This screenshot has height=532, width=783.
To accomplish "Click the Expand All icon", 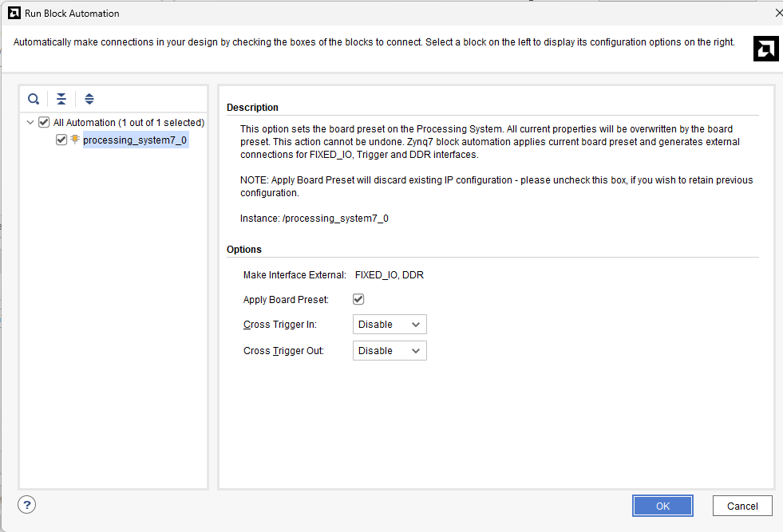I will click(x=89, y=99).
